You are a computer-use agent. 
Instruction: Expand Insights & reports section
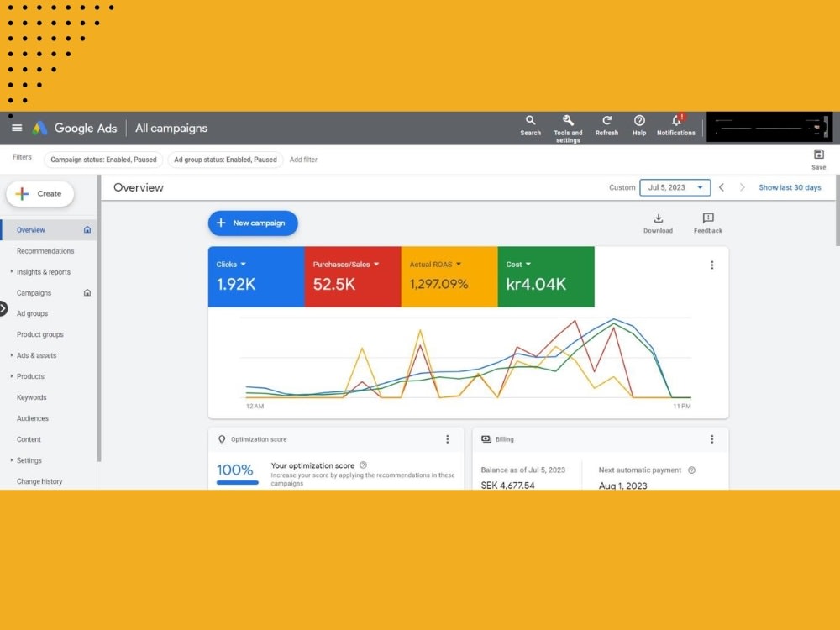(11, 271)
